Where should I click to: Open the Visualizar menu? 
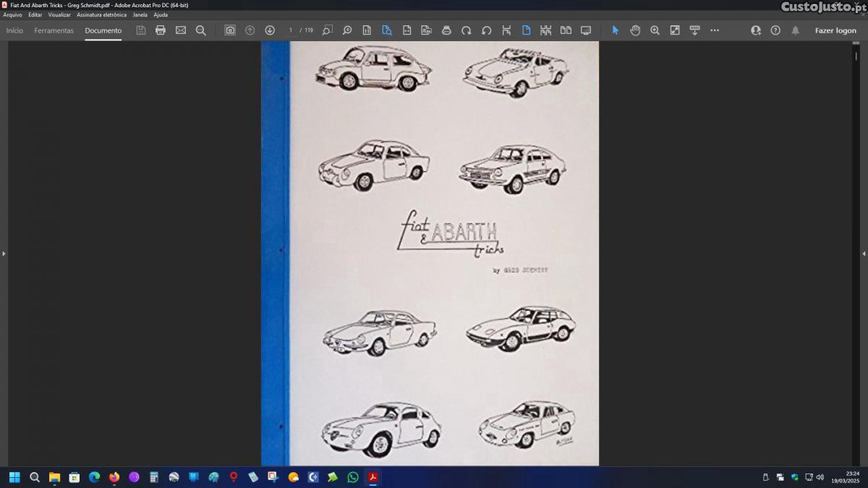pos(59,14)
